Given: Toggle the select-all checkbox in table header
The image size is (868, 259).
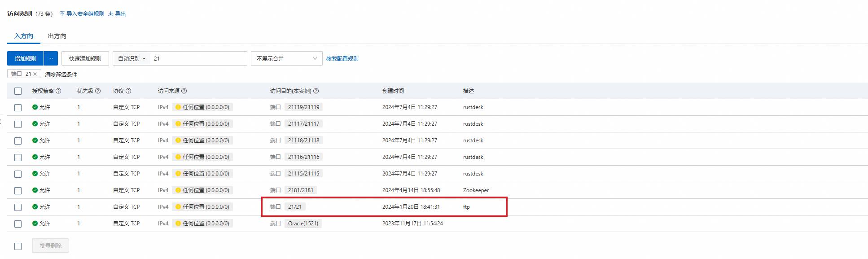Looking at the screenshot, I should [x=18, y=91].
